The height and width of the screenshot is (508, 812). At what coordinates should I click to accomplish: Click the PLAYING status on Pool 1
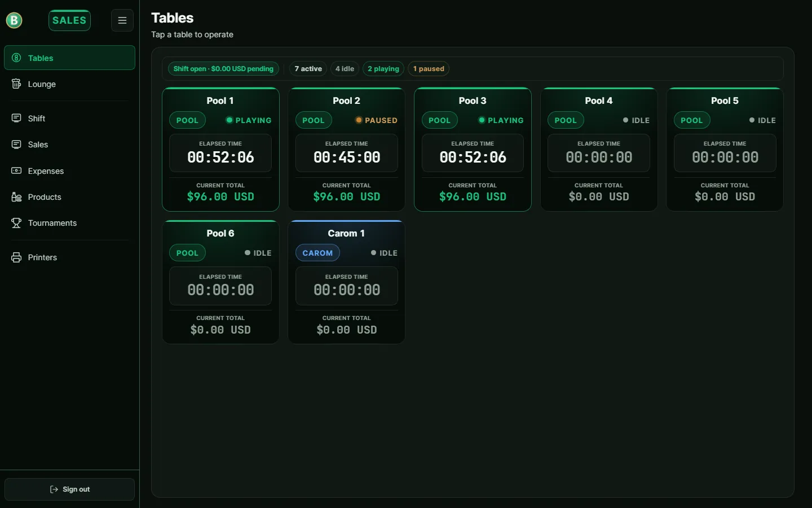pos(249,120)
